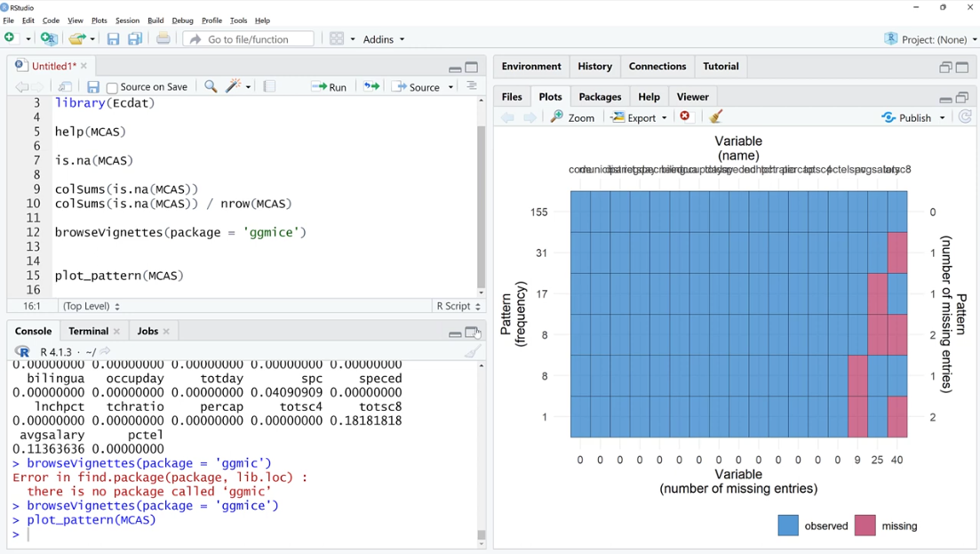Click the Compile Report notebook icon
The image size is (980, 554).
[x=269, y=86]
